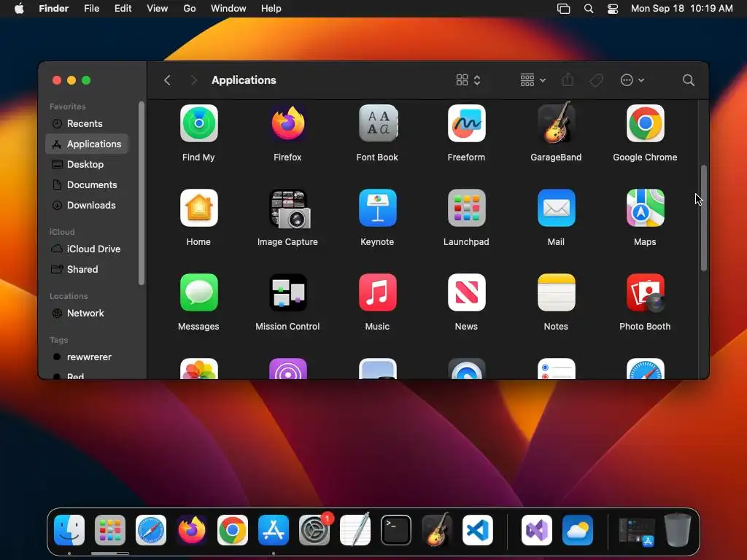747x560 pixels.
Task: Open the Go menu
Action: tap(189, 9)
